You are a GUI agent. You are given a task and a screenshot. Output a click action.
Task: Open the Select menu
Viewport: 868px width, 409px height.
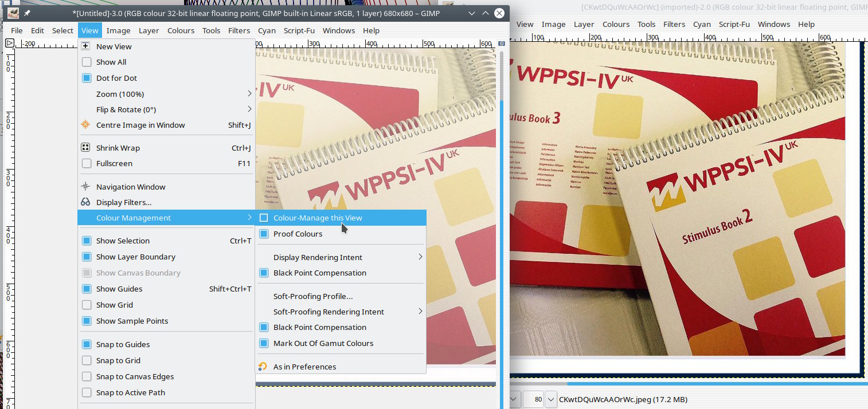click(62, 30)
